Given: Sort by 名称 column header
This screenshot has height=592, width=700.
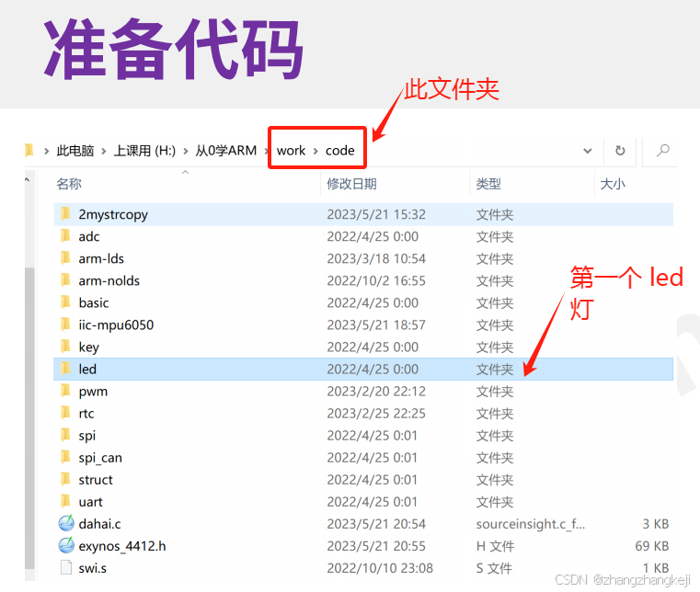Looking at the screenshot, I should tap(69, 184).
